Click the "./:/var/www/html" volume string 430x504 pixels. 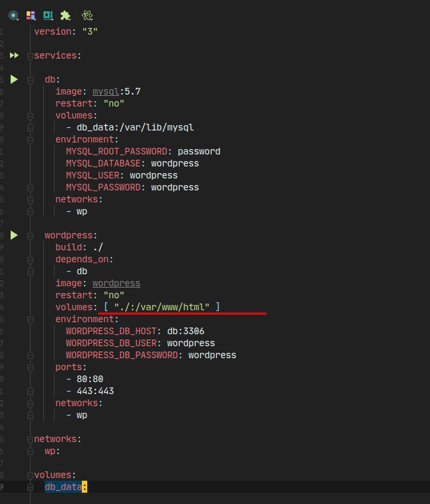click(x=162, y=307)
